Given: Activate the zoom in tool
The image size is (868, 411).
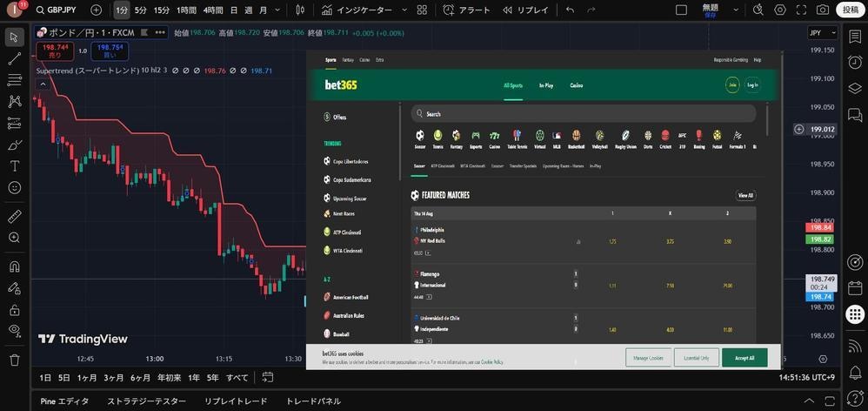Looking at the screenshot, I should point(15,238).
